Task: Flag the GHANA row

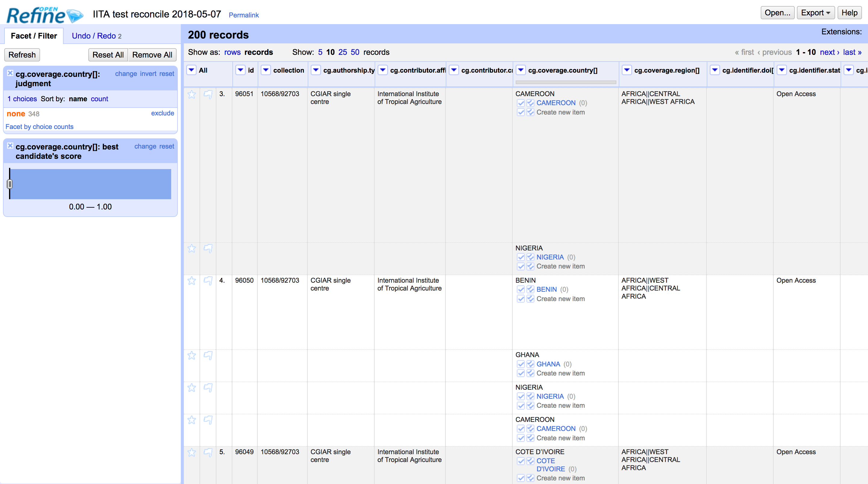Action: click(208, 356)
